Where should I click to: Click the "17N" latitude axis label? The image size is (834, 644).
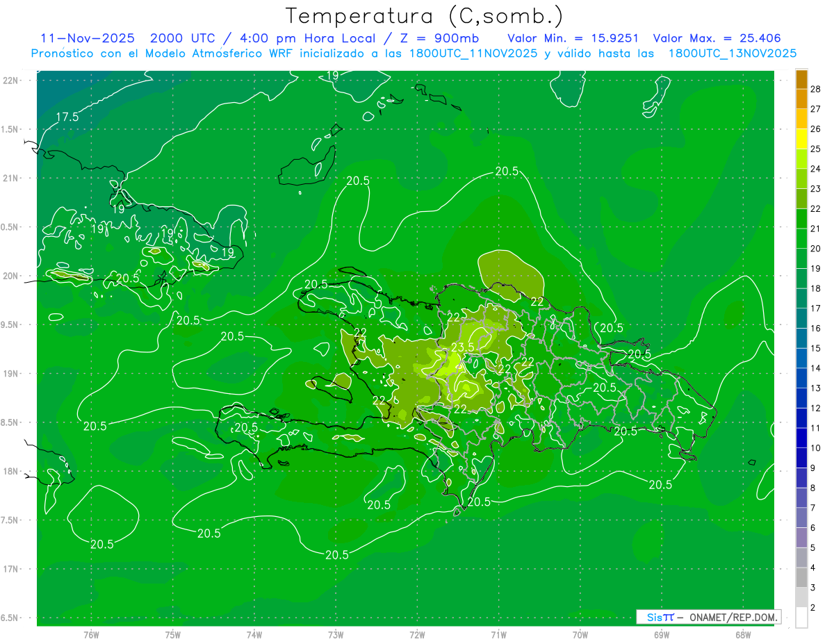click(x=10, y=569)
